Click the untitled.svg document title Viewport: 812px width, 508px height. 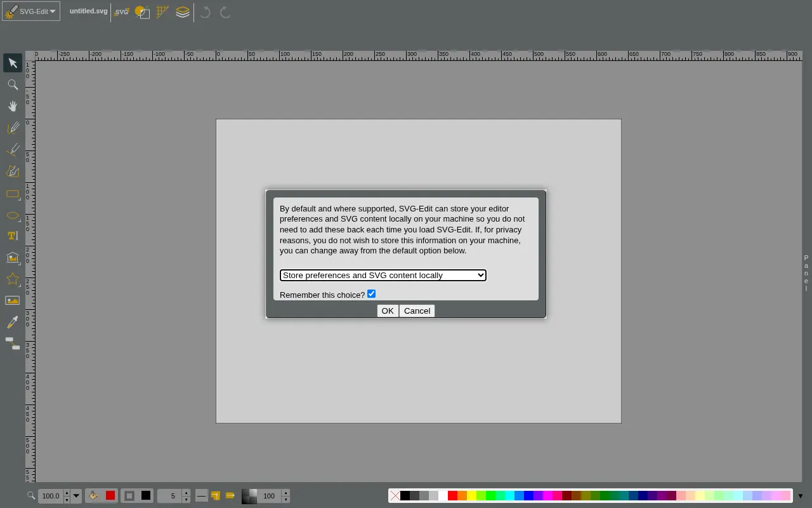click(x=89, y=11)
